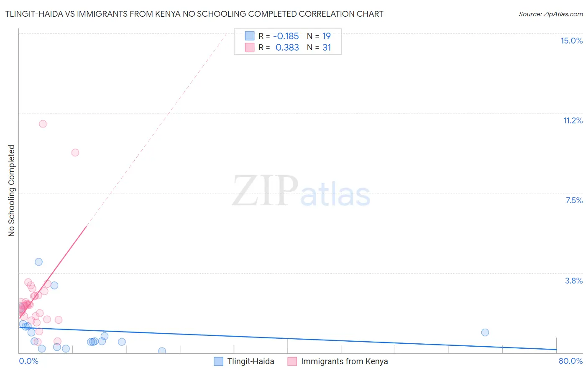This screenshot has width=588, height=373.
Task: Click the 15.0% y-axis label
Action: point(571,41)
